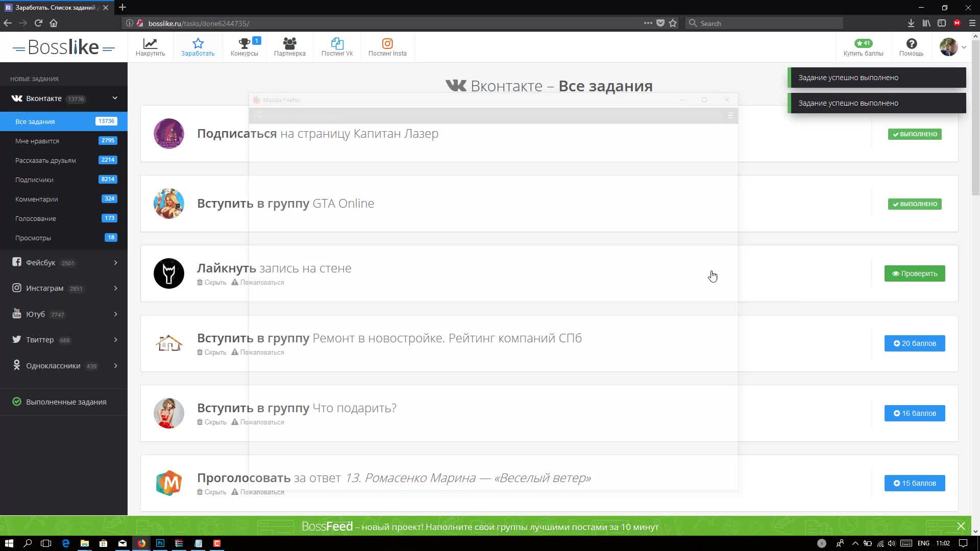Viewport: 980px width, 551px height.
Task: Open Ремонт в новостройке group thumbnail
Action: 169,343
